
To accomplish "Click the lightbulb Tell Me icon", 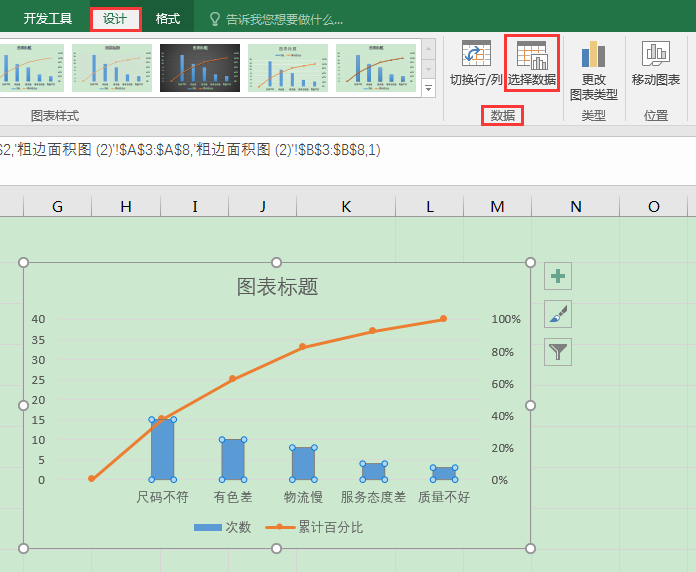I will (x=214, y=19).
